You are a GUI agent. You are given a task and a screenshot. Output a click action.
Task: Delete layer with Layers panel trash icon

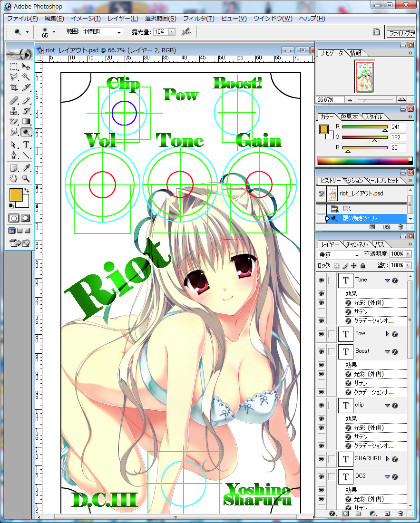pos(400,514)
